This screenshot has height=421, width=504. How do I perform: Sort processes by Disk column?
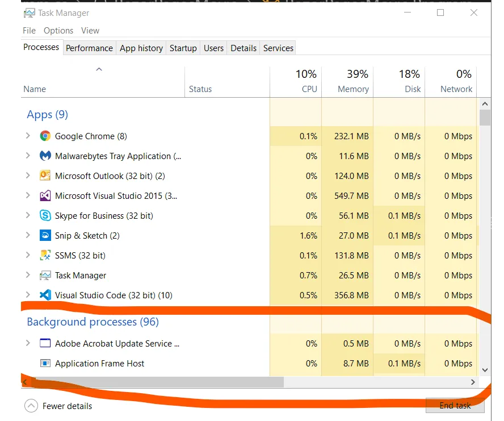399,82
